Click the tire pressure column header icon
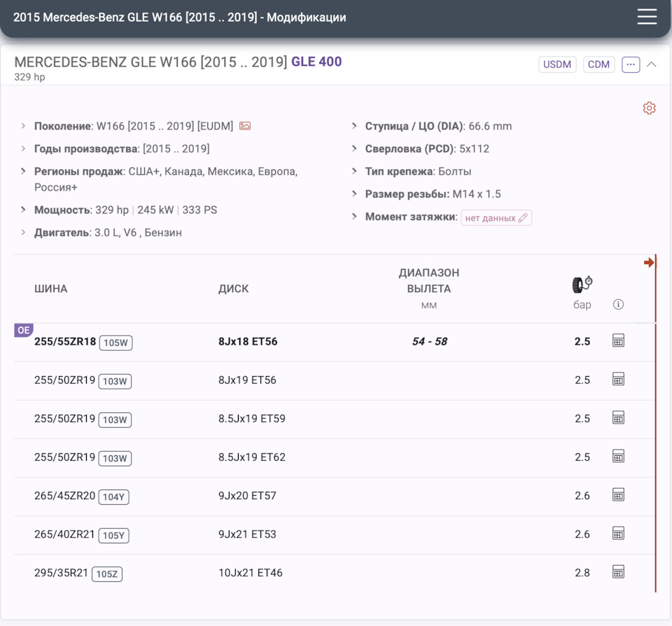Screen dimensions: 672x626 pos(582,284)
